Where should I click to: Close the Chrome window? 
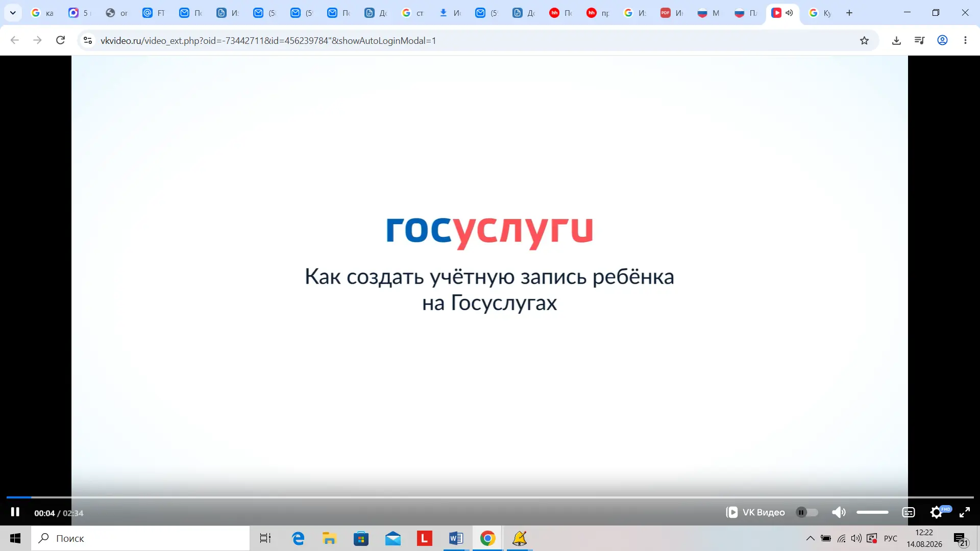click(x=965, y=12)
